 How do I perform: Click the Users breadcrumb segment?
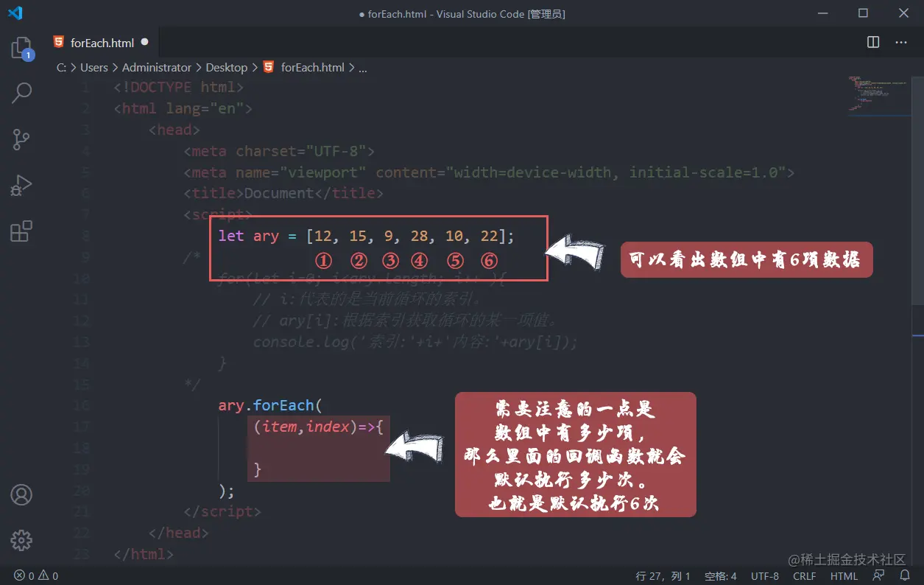pos(94,67)
